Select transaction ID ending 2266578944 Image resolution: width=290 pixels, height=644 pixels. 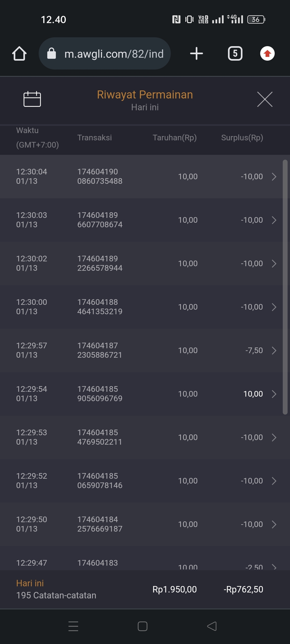click(x=100, y=263)
